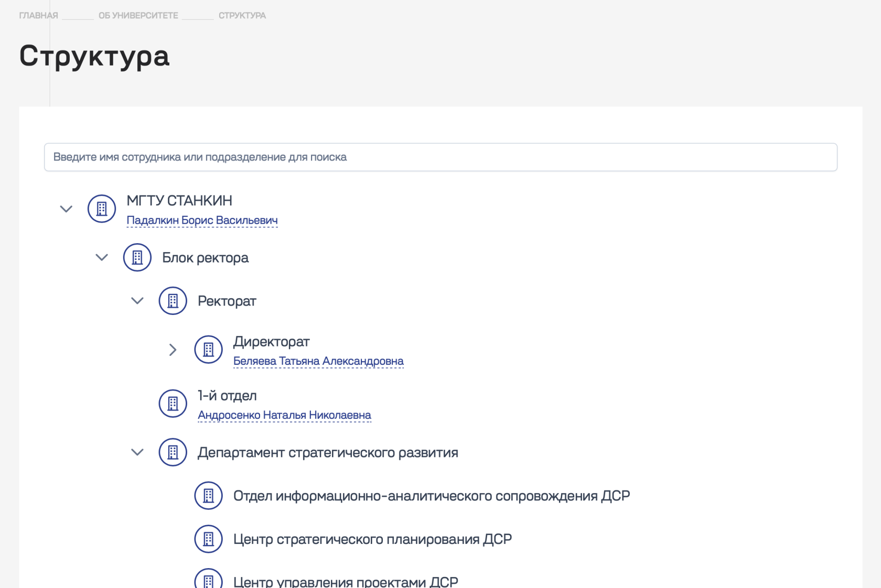Click icon of Отдел информационно-аналитического сопровождения ДСР
The height and width of the screenshot is (588, 881).
point(209,496)
